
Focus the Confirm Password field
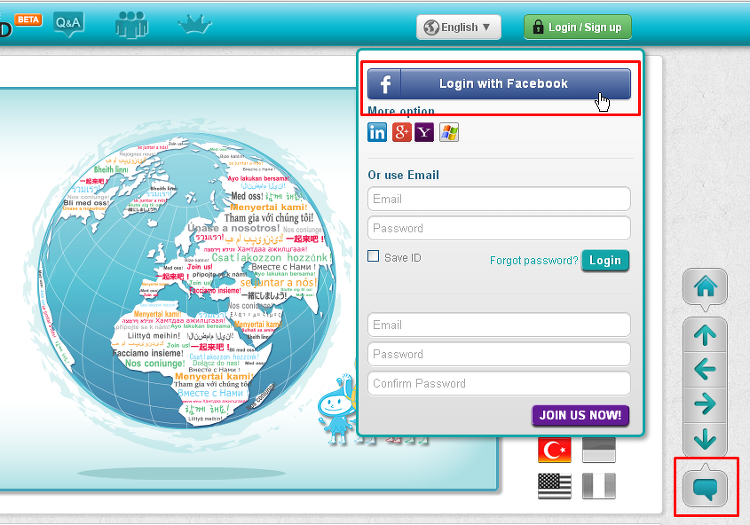click(499, 383)
